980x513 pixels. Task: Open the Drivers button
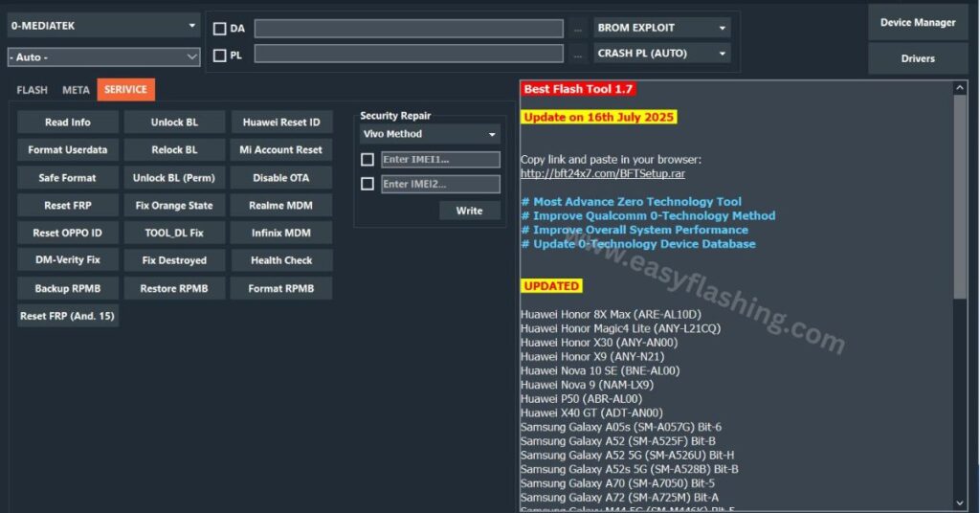tap(918, 58)
